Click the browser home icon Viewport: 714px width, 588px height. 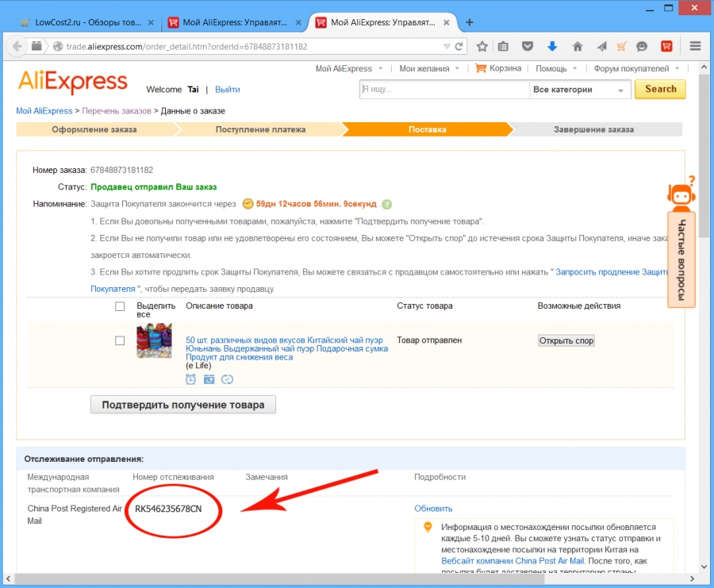578,46
